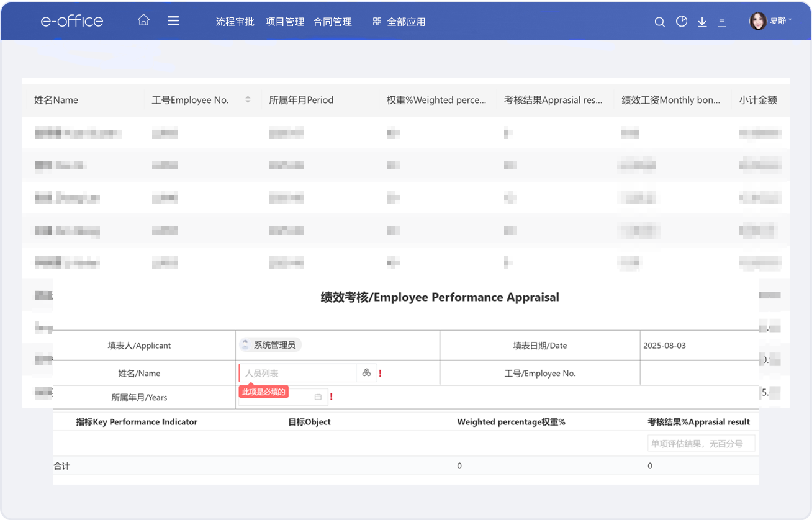Switch to 项目管理 menu

284,22
